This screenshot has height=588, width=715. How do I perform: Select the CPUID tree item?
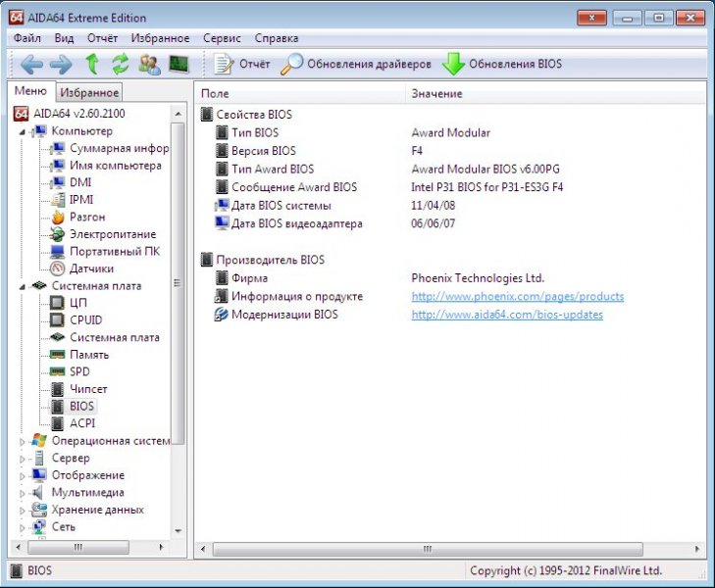tap(85, 320)
